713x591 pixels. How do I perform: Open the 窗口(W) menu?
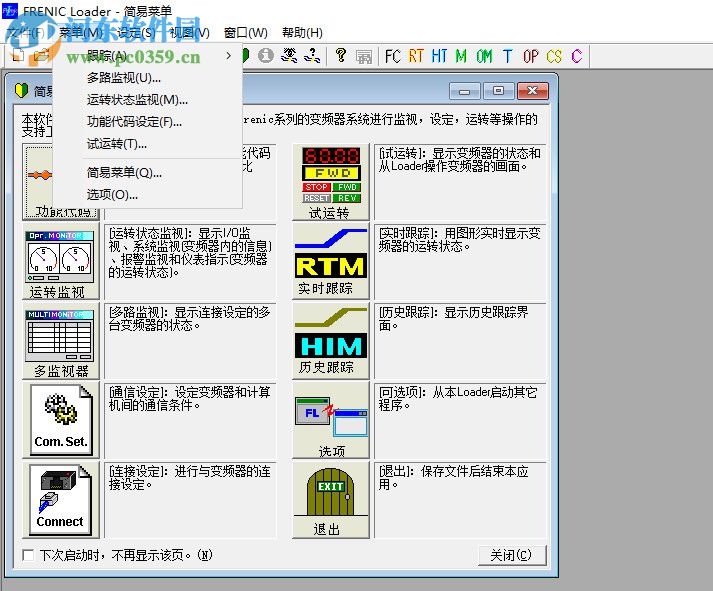(246, 33)
